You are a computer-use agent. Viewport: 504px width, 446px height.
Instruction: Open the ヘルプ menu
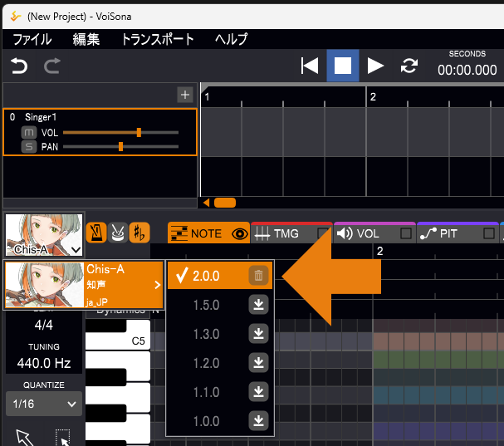point(231,39)
